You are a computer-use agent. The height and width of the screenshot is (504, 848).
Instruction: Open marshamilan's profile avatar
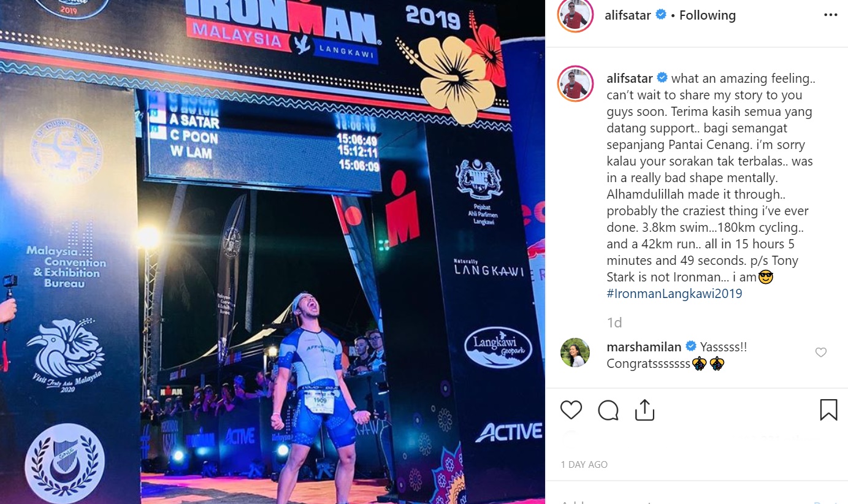tap(575, 353)
